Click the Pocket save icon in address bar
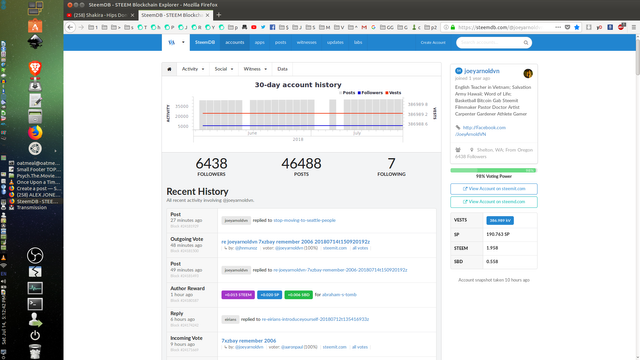 pos(567,27)
